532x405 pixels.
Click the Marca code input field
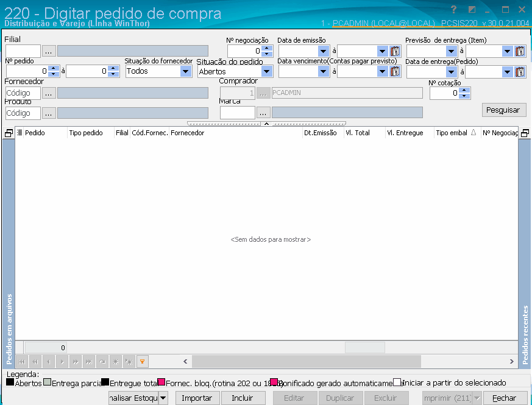coord(238,113)
